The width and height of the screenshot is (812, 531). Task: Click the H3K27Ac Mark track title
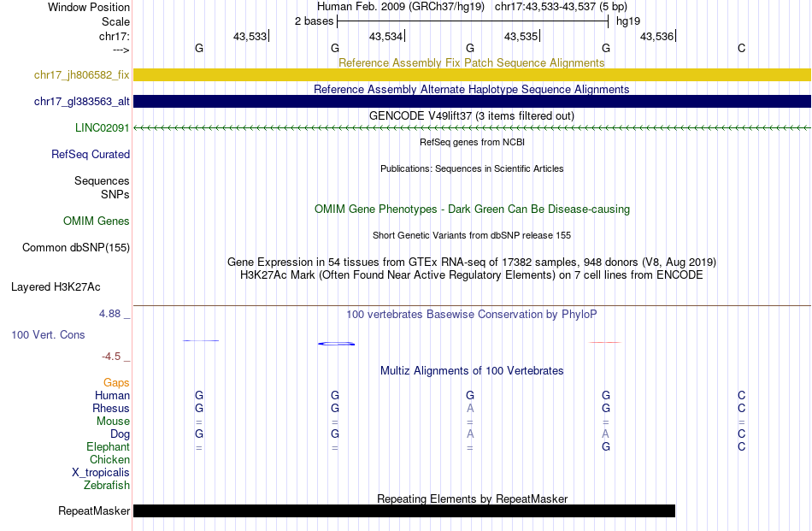[472, 274]
